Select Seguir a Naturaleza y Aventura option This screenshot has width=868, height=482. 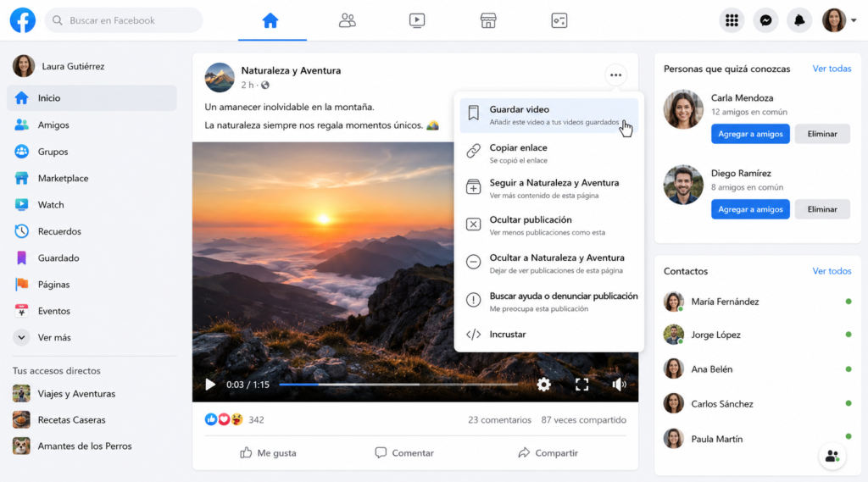548,188
